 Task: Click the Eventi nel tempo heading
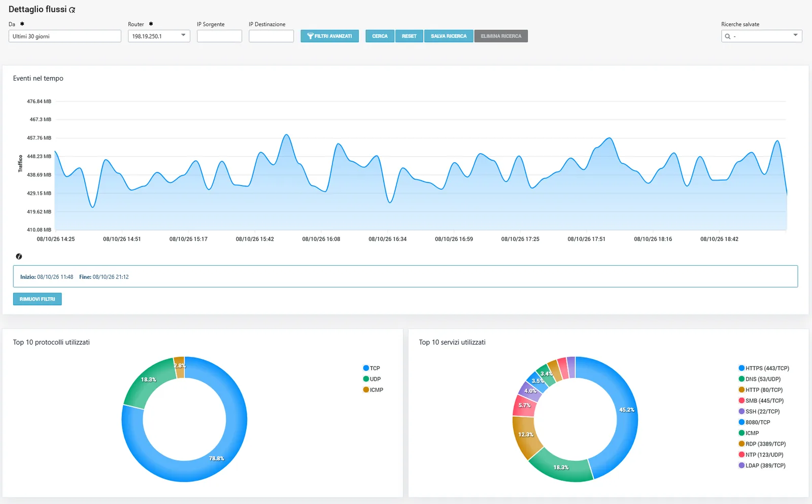point(38,78)
